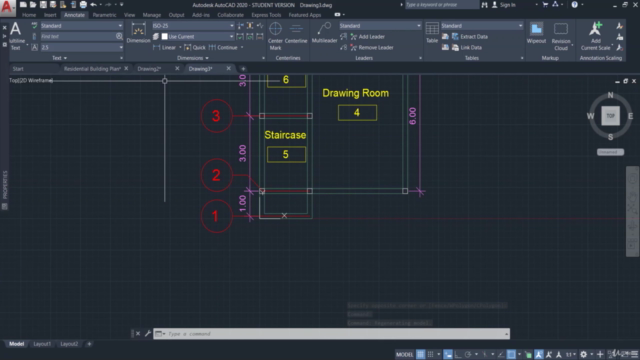Toggle ortho mode in status bar

pos(458,354)
